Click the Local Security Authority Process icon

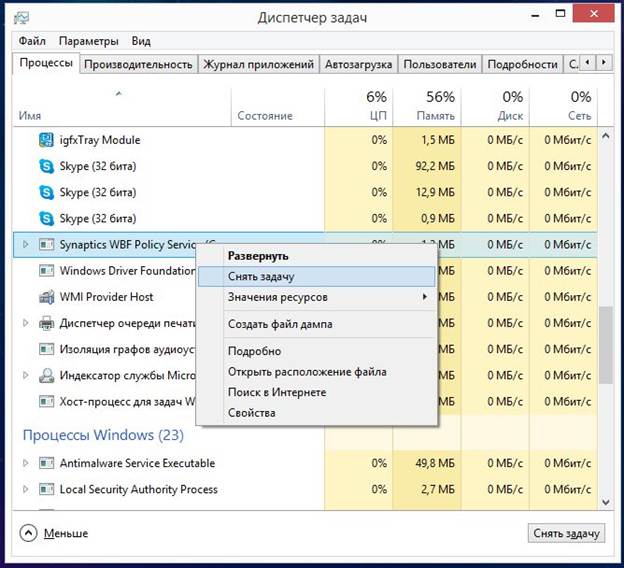pyautogui.click(x=46, y=489)
